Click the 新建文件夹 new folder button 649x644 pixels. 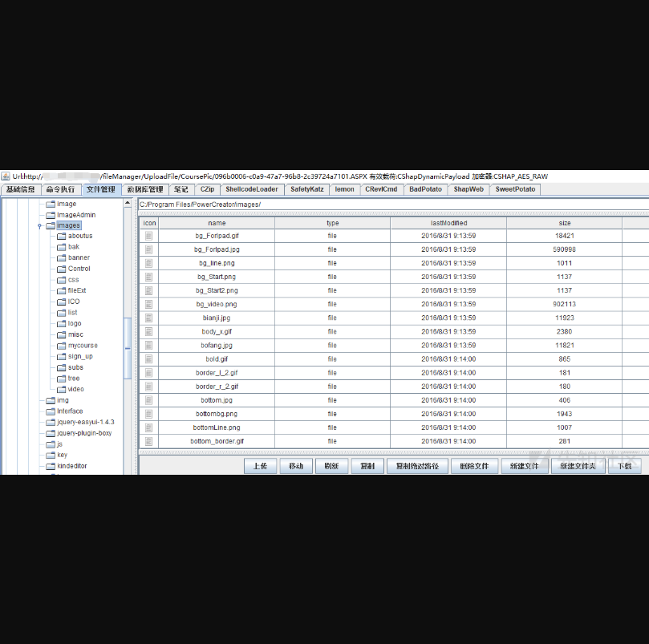[x=578, y=466]
